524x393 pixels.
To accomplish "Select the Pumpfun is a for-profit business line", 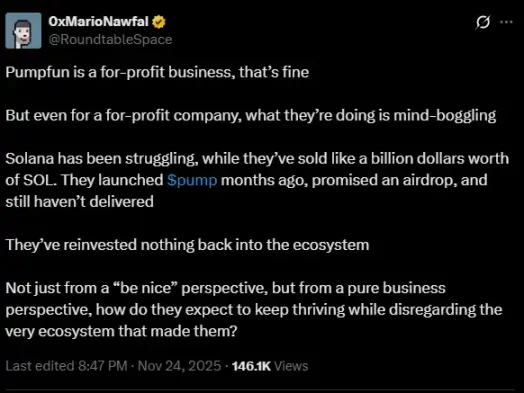I will click(157, 72).
